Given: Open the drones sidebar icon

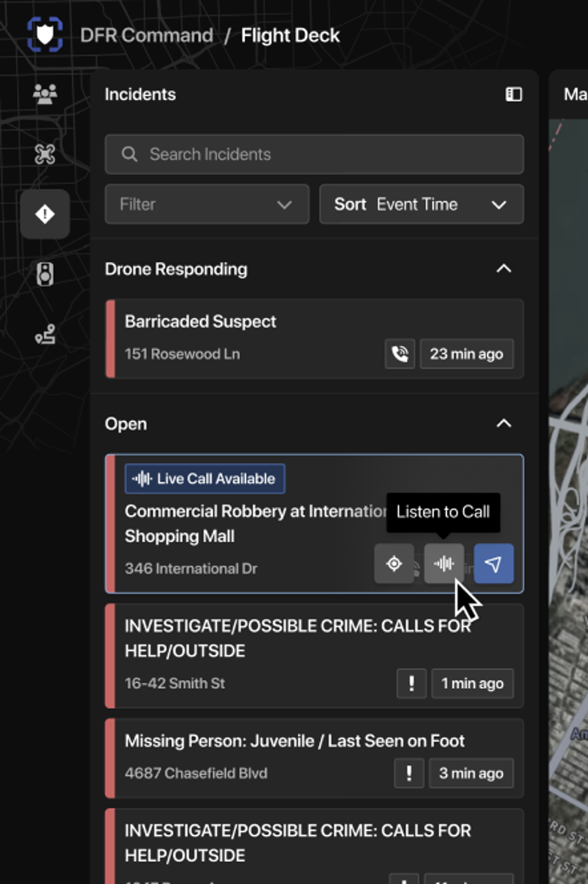Looking at the screenshot, I should point(45,154).
